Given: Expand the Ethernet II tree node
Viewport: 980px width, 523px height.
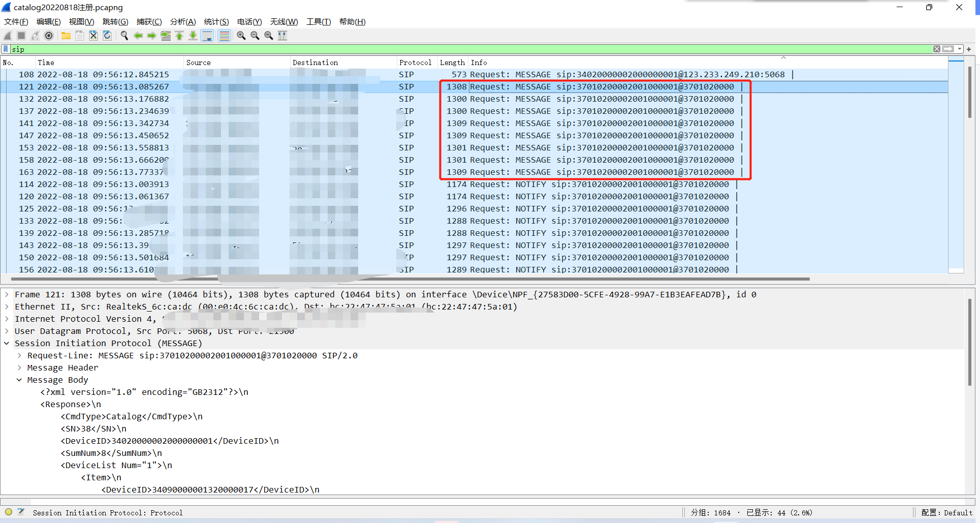Looking at the screenshot, I should pos(7,306).
